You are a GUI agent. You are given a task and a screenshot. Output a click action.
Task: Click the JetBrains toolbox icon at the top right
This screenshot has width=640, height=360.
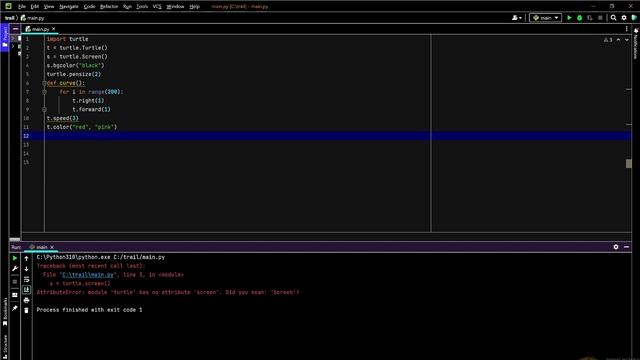coord(635,18)
